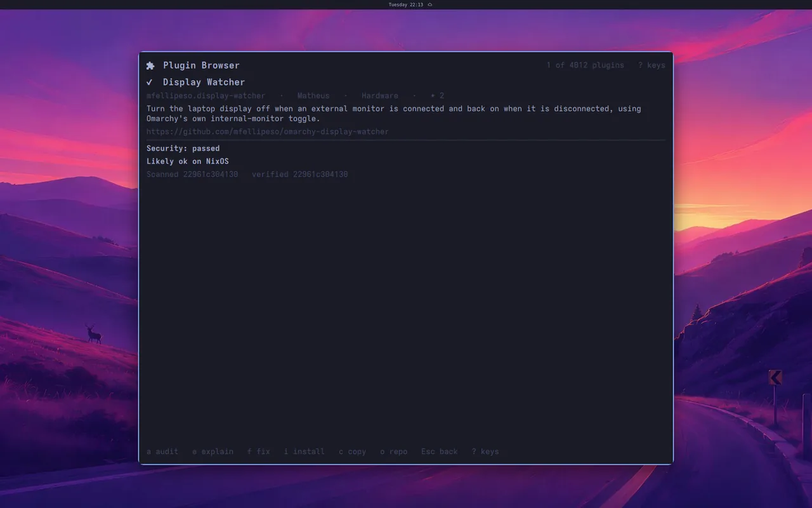Open the omarchy-display-watcher GitHub URL

point(268,131)
